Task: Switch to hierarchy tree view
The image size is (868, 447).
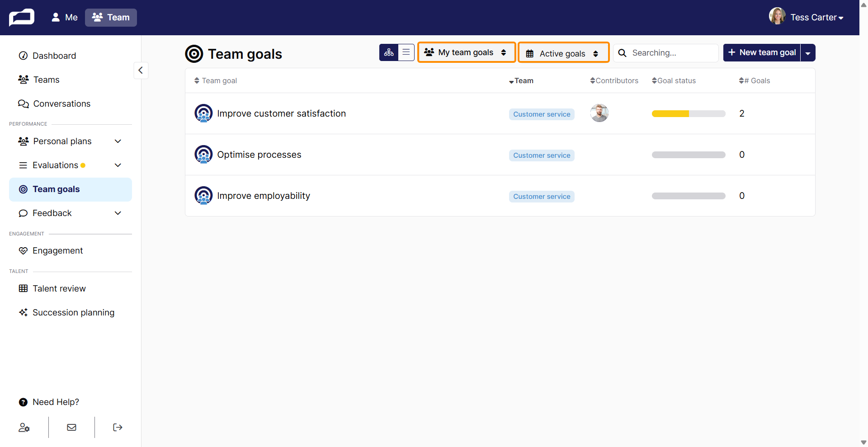Action: coord(389,52)
